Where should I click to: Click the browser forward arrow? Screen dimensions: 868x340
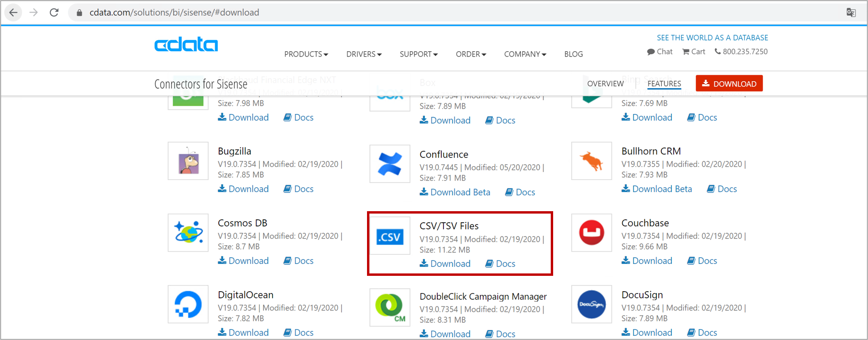pyautogui.click(x=33, y=12)
